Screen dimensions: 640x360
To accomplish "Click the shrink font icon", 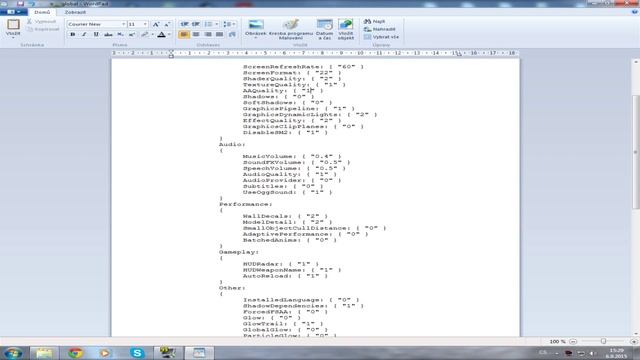I will point(167,24).
